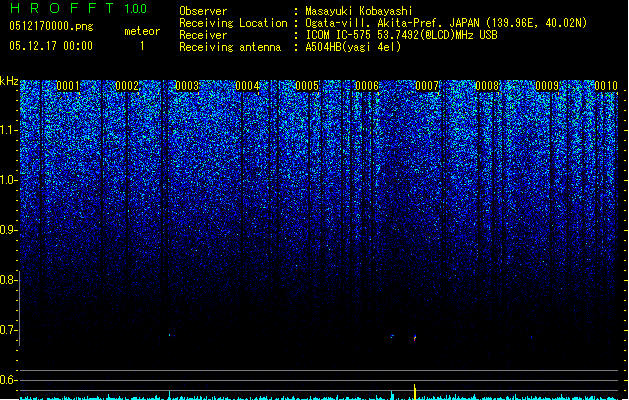Click the 'Receiving antenna' field label

(230, 47)
